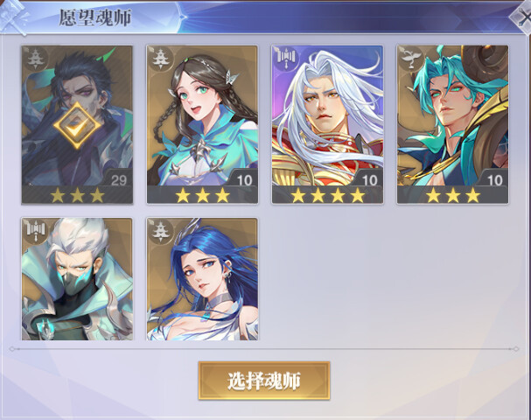
Task: Click the class icon on the purple-background card
Action: point(286,59)
